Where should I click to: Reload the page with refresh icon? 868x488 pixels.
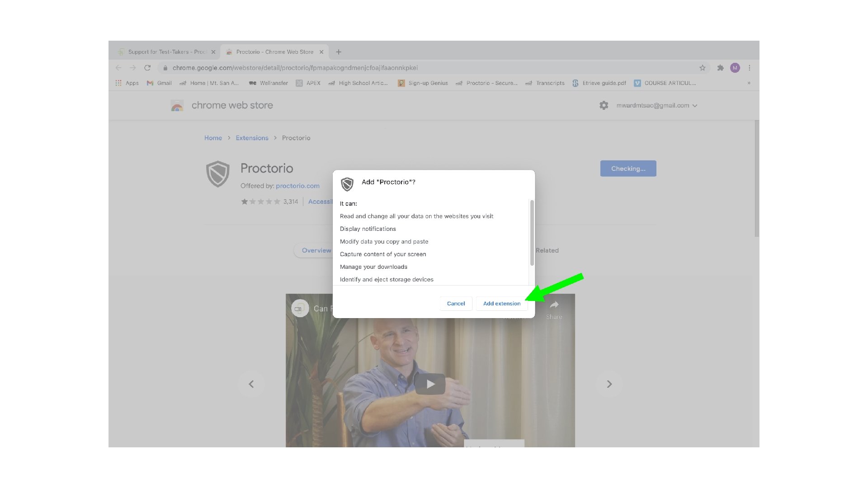[x=147, y=68]
